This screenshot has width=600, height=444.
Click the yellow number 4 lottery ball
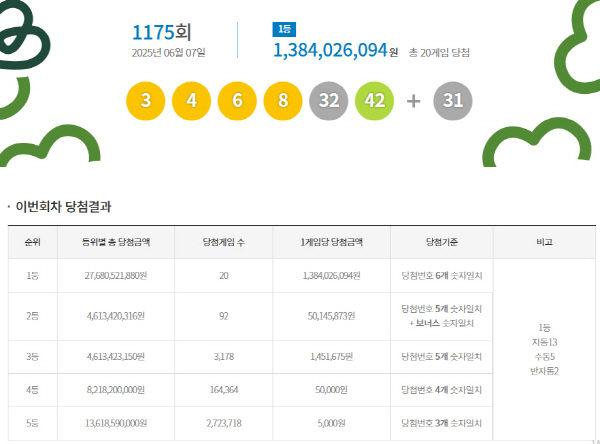pyautogui.click(x=191, y=101)
